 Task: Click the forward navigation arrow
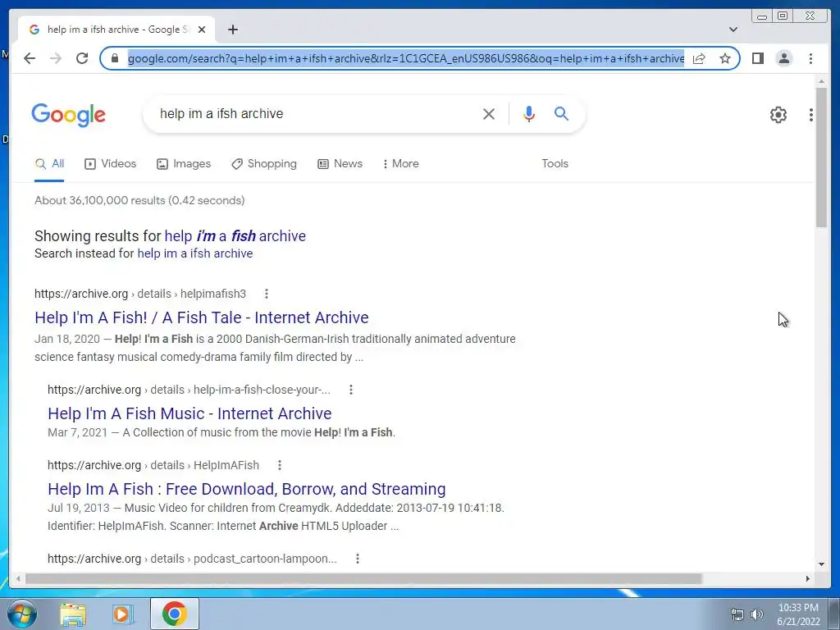tap(56, 58)
